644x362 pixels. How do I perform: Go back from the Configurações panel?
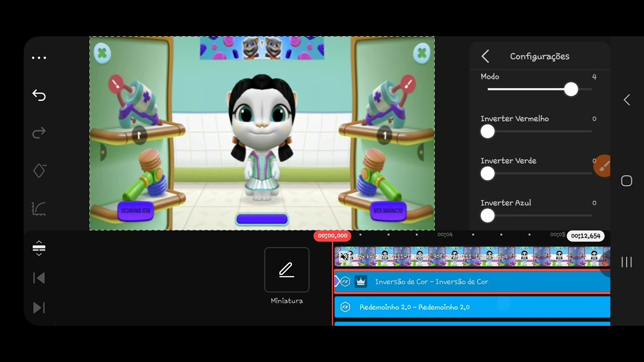coord(485,56)
